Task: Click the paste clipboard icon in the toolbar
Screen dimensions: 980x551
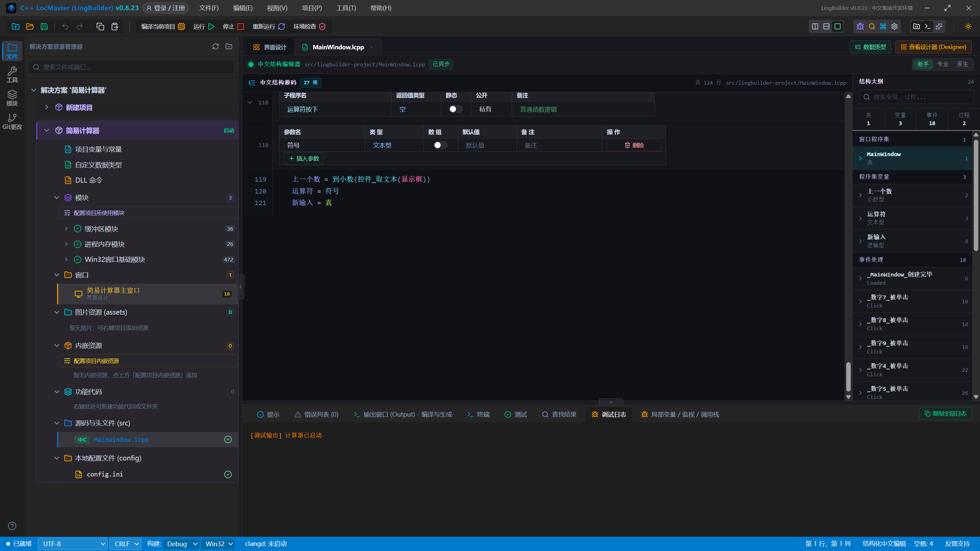Action: coord(115,26)
